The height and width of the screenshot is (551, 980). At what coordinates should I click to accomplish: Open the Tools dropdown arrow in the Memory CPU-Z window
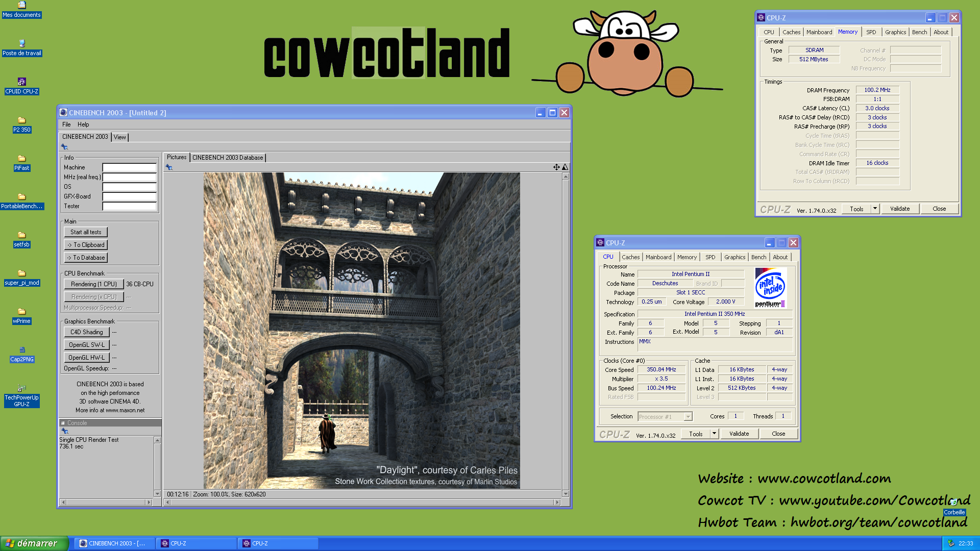click(x=875, y=209)
